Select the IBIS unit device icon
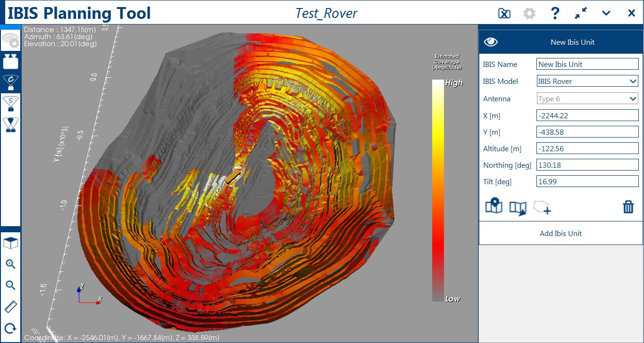Viewport: 644px width, 343px height. pyautogui.click(x=10, y=61)
